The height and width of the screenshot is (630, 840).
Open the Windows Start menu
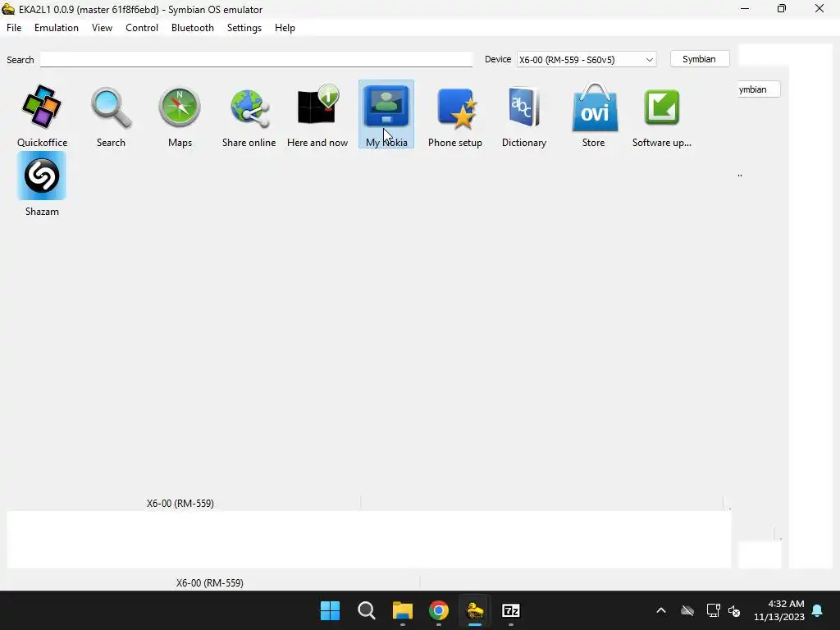click(330, 610)
